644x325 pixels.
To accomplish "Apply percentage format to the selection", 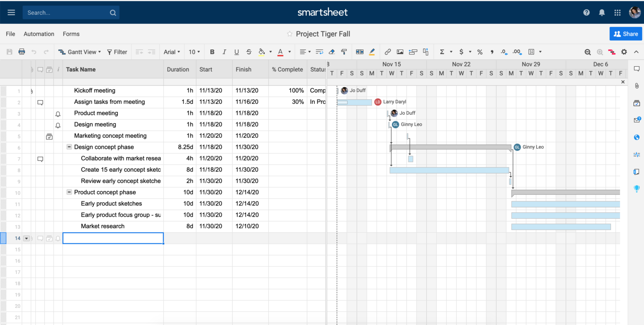I will coord(480,52).
